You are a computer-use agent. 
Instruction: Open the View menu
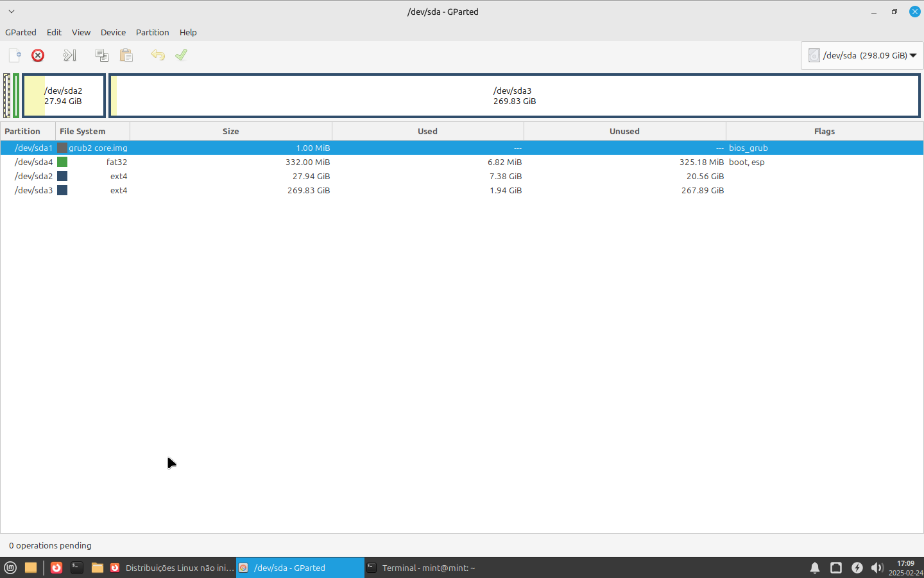pos(81,32)
